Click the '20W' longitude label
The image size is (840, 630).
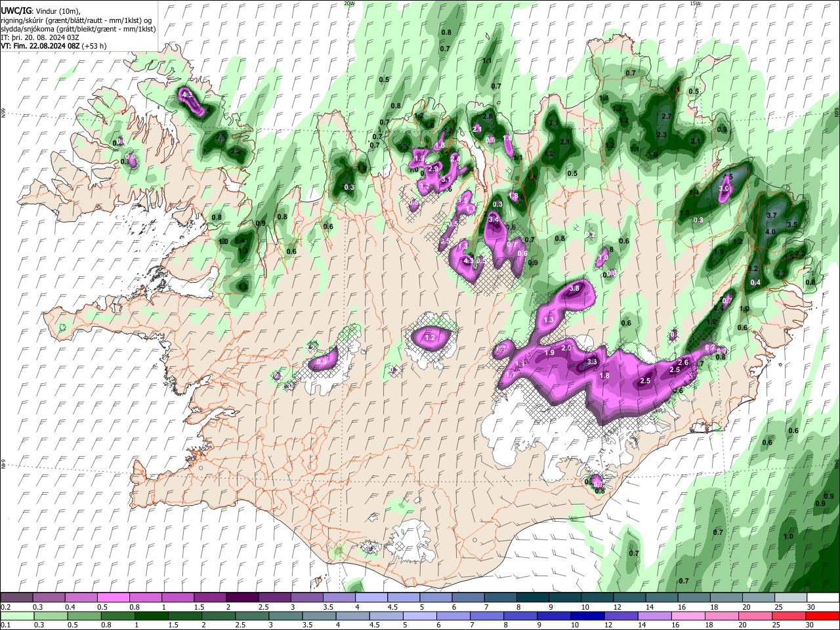click(349, 3)
